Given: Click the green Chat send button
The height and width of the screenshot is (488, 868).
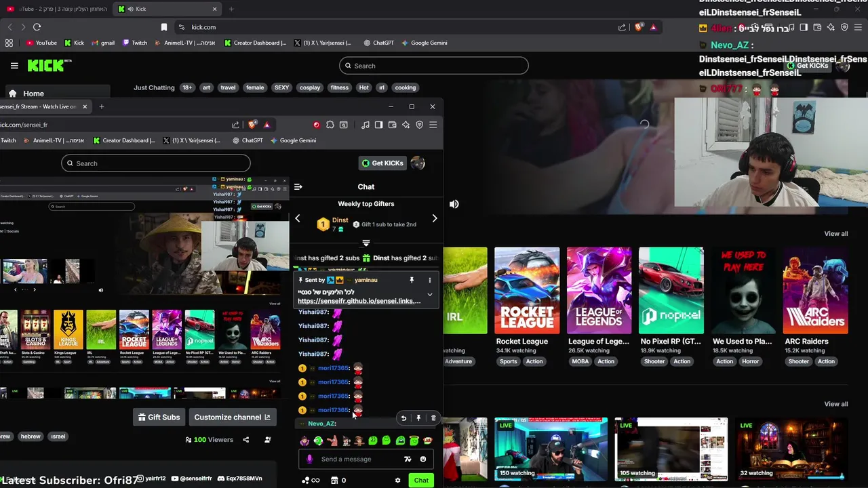Looking at the screenshot, I should tap(421, 481).
